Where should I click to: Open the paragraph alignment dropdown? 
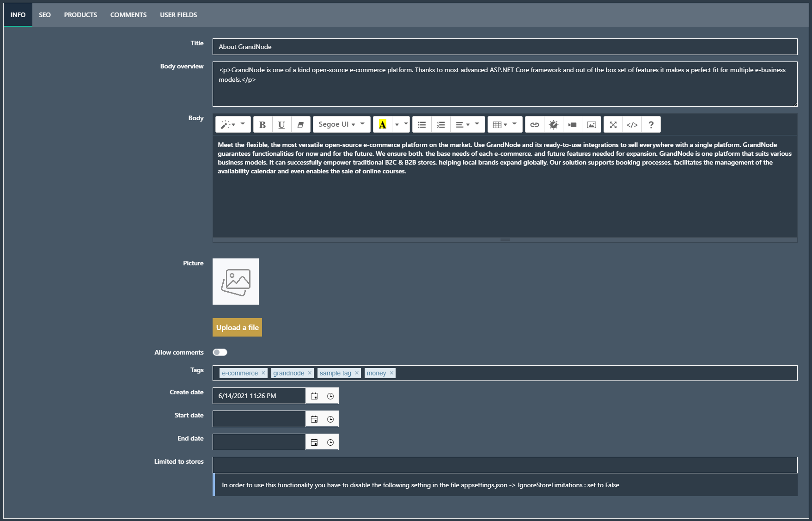pos(468,124)
